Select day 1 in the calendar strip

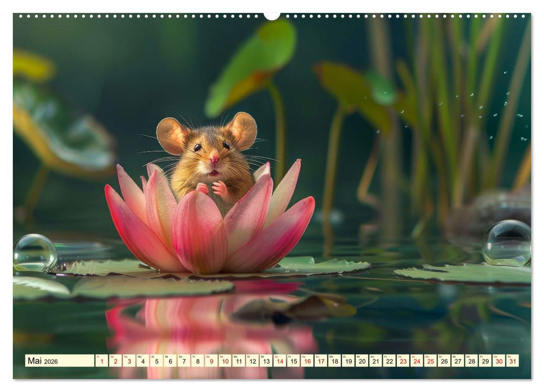(x=101, y=361)
